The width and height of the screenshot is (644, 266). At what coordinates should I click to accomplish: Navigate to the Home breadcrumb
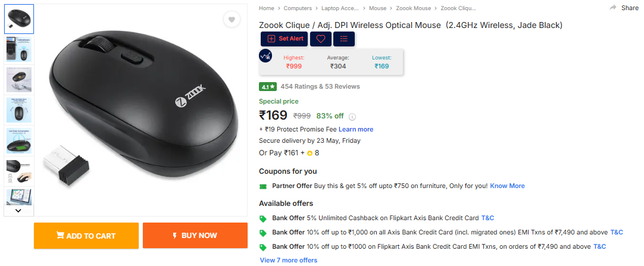coord(266,8)
